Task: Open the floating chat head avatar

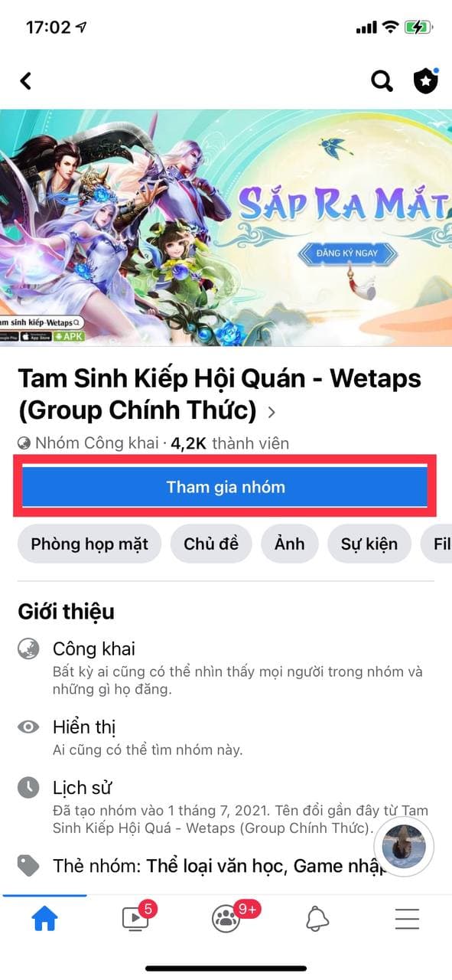Action: (404, 846)
